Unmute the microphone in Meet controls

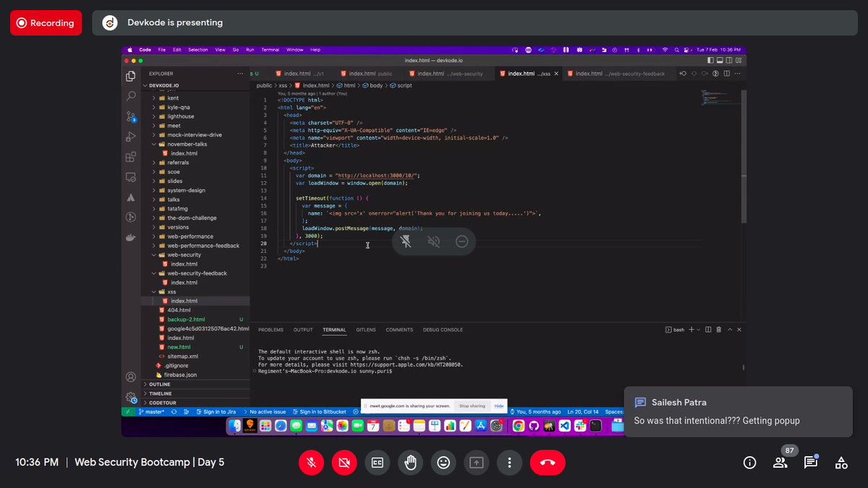311,463
